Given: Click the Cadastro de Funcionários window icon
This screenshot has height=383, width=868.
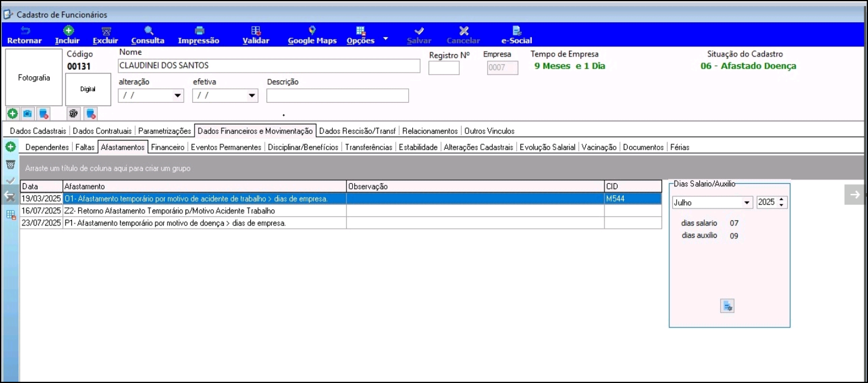Looking at the screenshot, I should click(8, 14).
